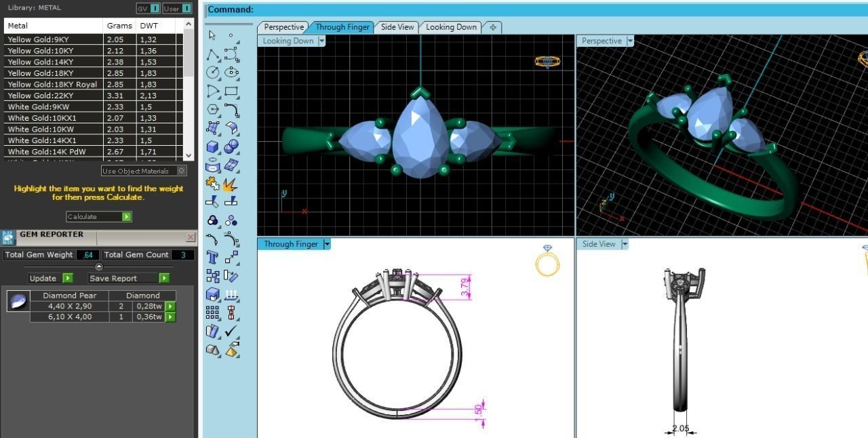The height and width of the screenshot is (438, 868).
Task: Close the Gem Reporter panel
Action: [x=191, y=237]
